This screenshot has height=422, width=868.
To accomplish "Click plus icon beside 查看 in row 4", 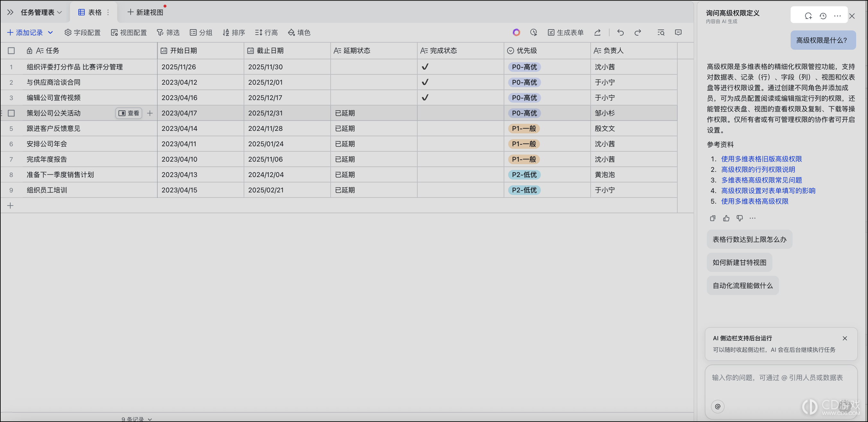I will click(150, 114).
